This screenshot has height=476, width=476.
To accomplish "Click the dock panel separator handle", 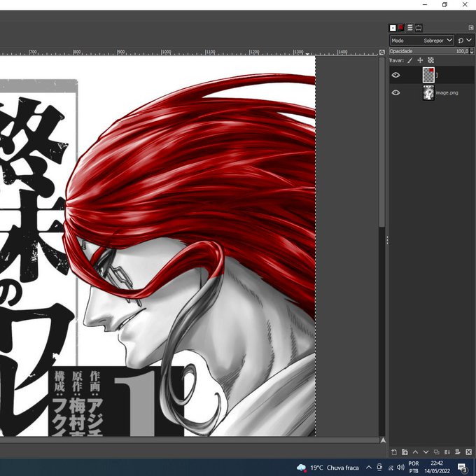I will pyautogui.click(x=387, y=240).
